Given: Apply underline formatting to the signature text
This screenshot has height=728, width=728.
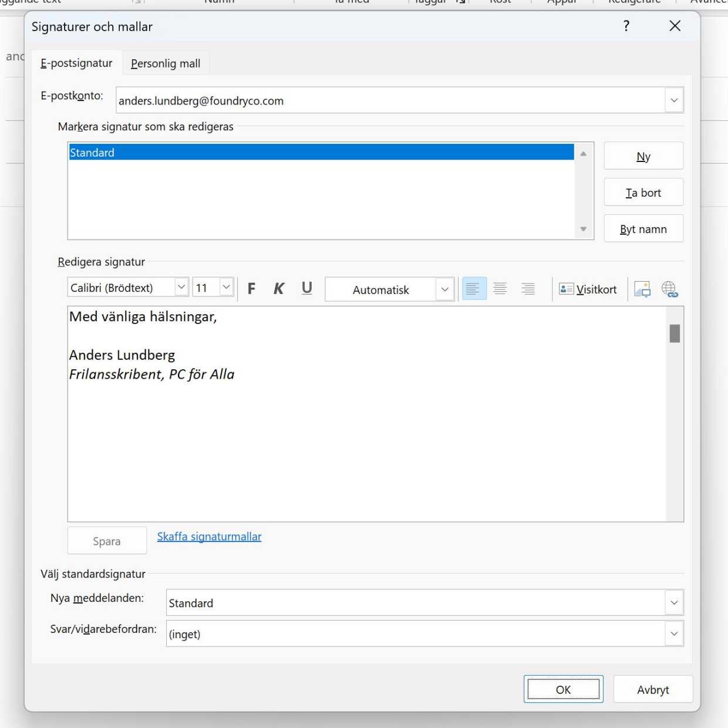Looking at the screenshot, I should coord(306,288).
